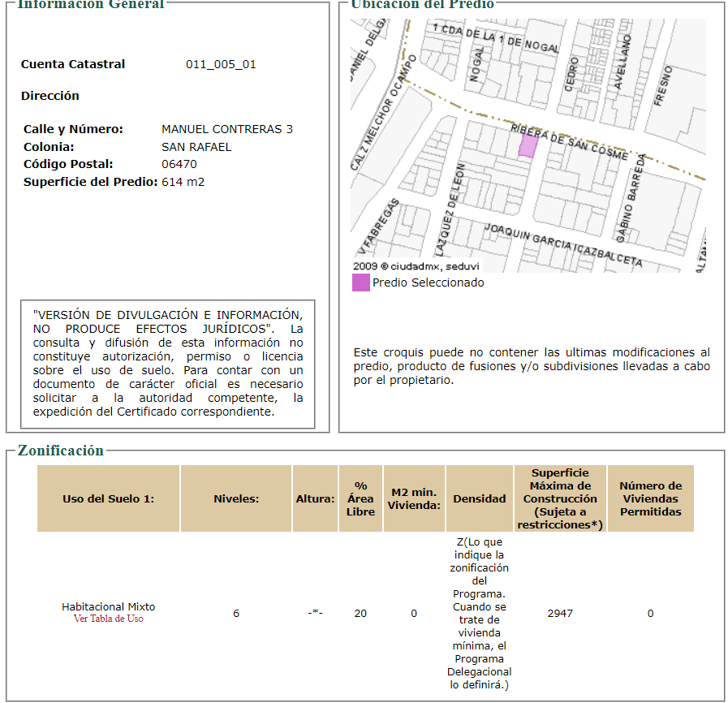Click the FRESNO street label on map
This screenshot has height=703, width=728.
662,86
